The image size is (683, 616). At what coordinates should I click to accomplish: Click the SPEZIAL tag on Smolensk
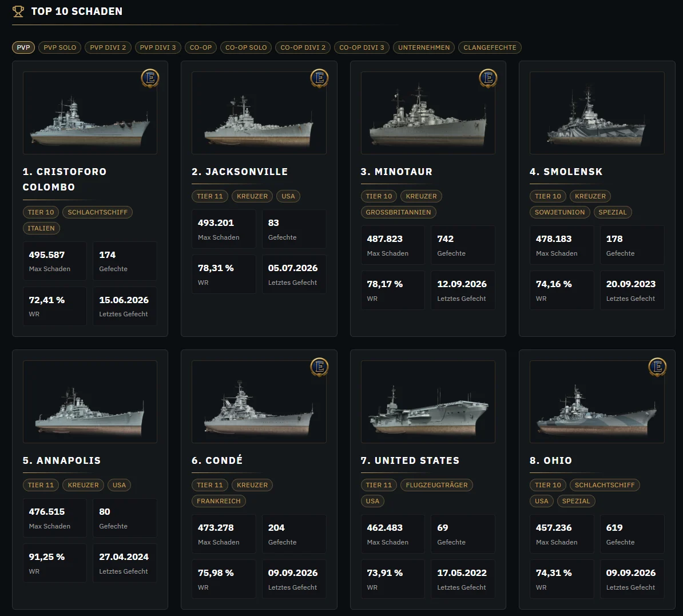coord(613,212)
